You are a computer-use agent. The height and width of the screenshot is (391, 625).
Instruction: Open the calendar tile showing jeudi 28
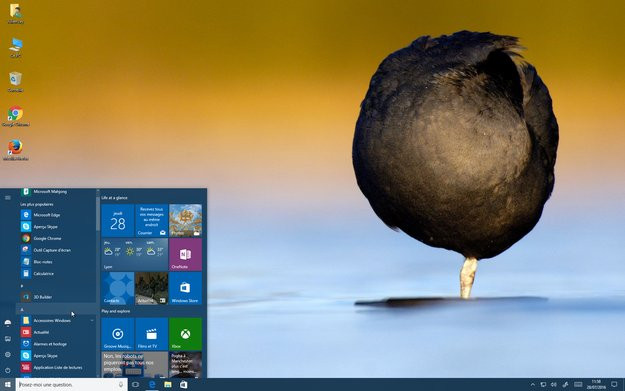click(118, 220)
